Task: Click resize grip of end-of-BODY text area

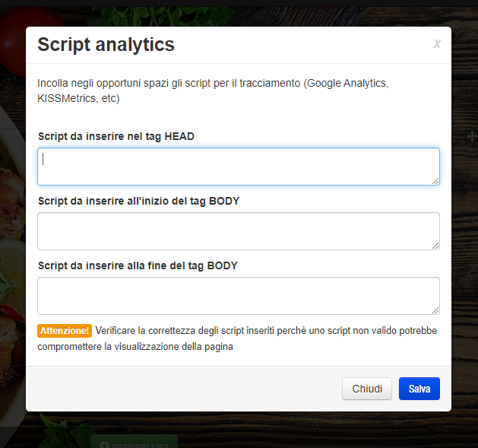Action: 435,310
